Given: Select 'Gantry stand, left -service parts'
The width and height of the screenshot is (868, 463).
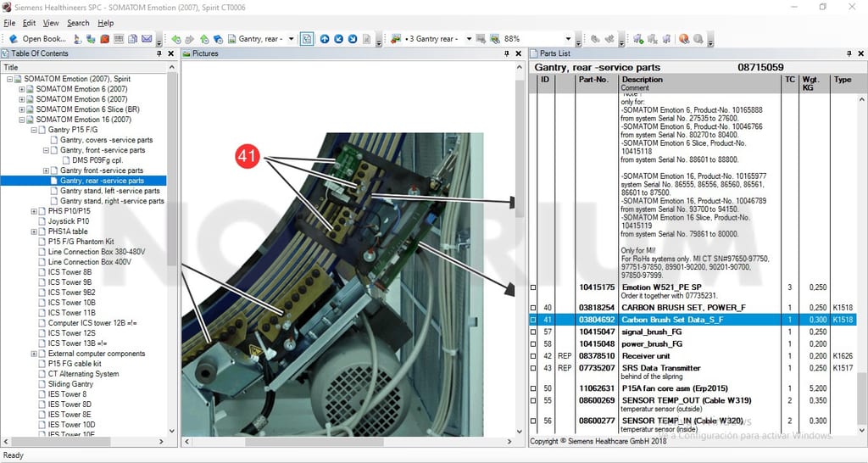Looking at the screenshot, I should pos(109,191).
